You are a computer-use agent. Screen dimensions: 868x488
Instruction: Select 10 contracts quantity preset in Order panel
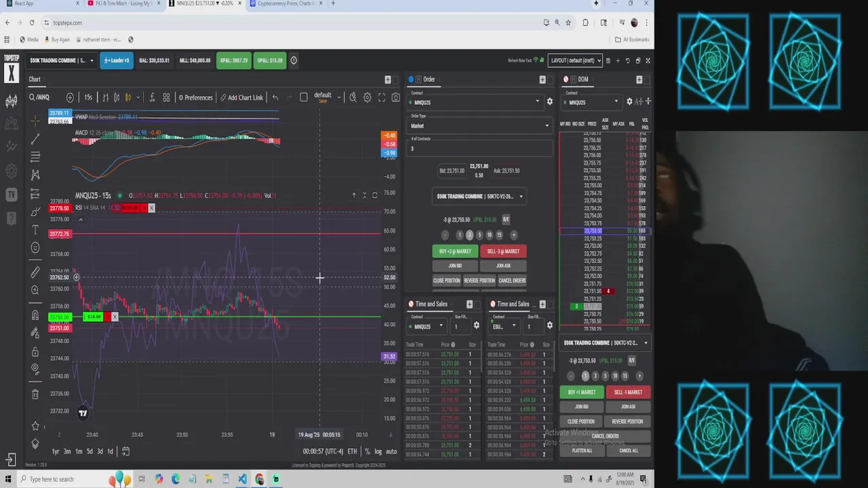pos(489,235)
